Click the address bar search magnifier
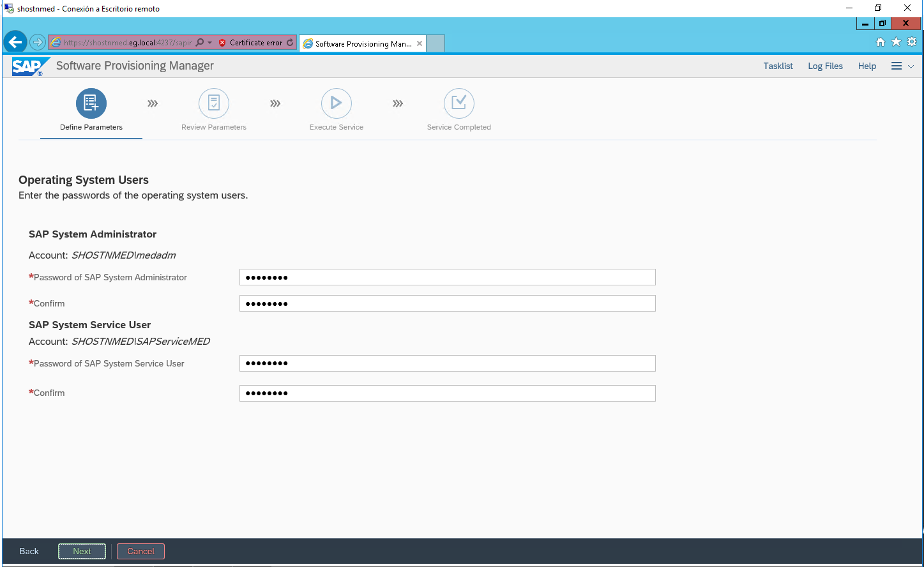The width and height of the screenshot is (924, 567). (200, 43)
